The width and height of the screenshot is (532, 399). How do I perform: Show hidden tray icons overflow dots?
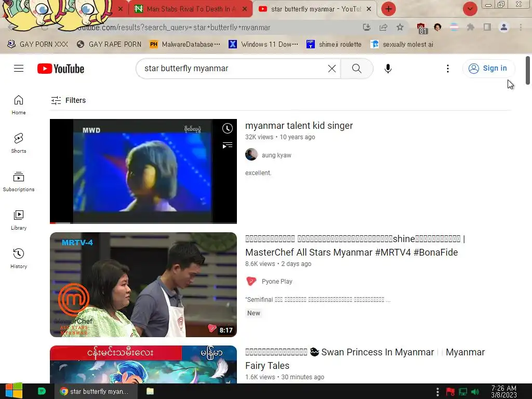(x=437, y=392)
